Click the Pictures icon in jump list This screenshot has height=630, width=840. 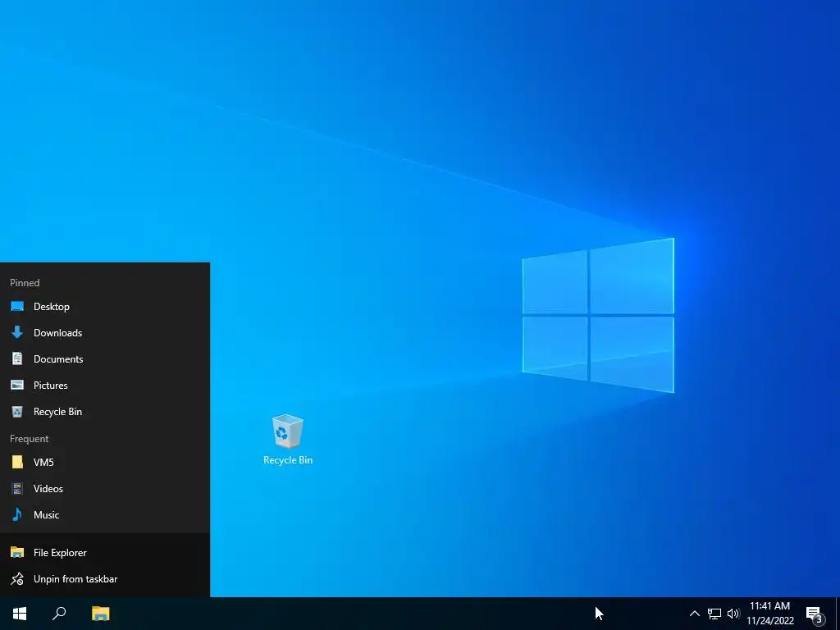point(17,385)
